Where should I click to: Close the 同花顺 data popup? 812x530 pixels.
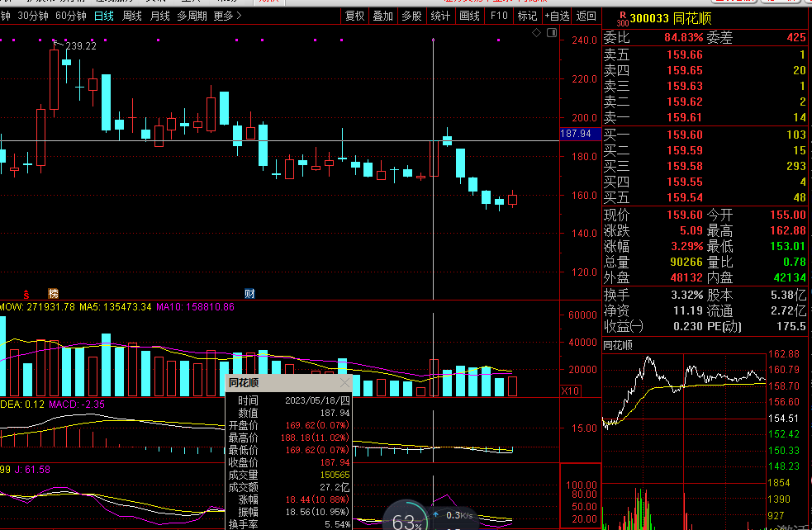(345, 383)
